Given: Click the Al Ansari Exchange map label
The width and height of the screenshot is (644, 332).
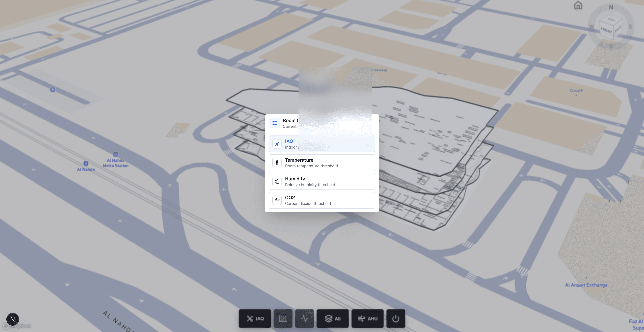Looking at the screenshot, I should [x=586, y=285].
